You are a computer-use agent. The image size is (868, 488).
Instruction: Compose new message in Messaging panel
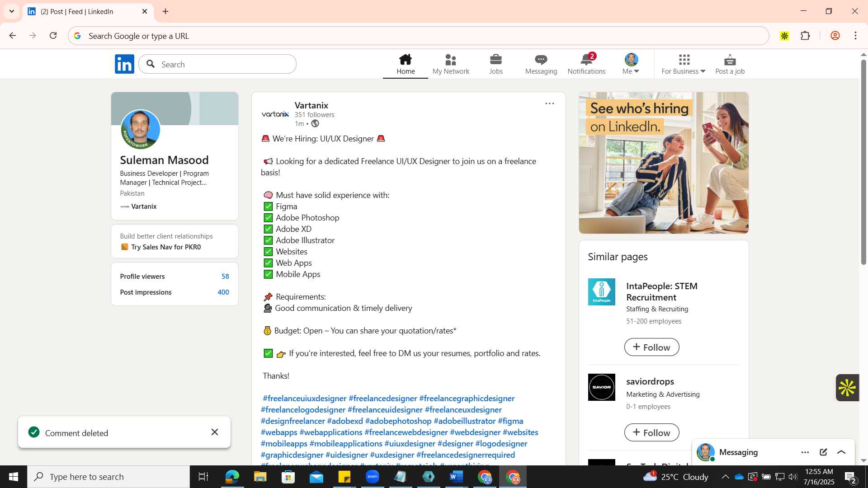[823, 452]
